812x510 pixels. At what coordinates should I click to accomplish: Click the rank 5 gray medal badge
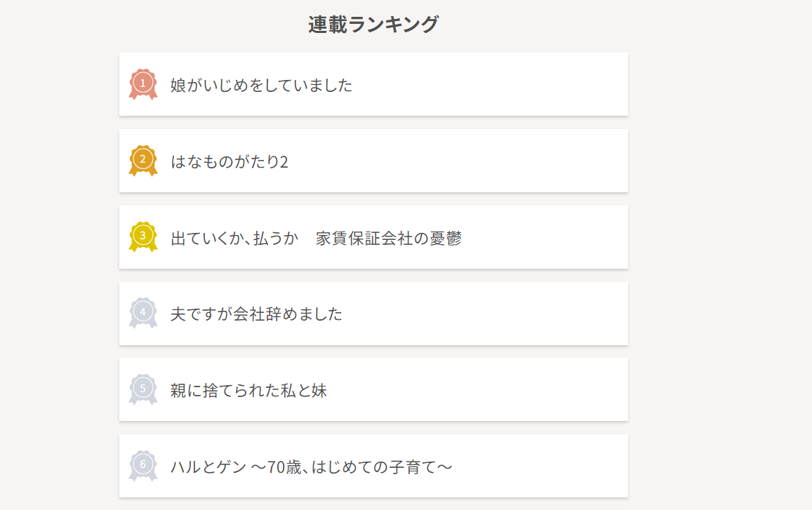click(143, 389)
